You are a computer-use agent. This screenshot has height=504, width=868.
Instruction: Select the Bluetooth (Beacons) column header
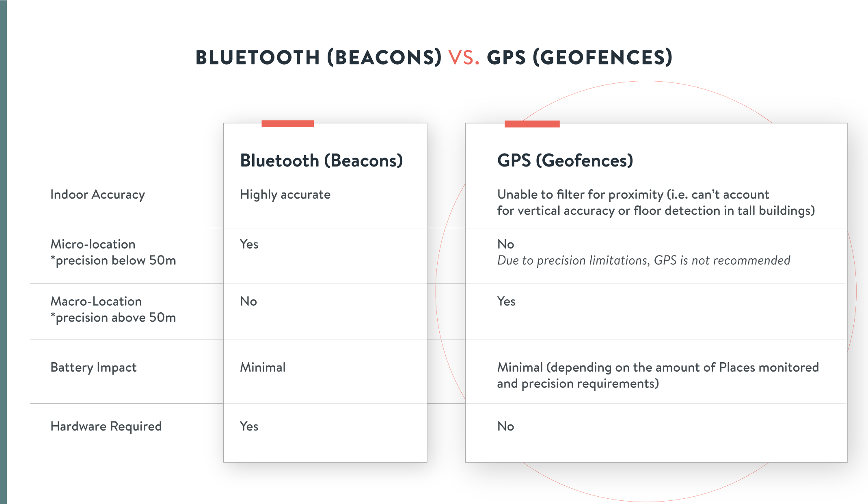321,161
